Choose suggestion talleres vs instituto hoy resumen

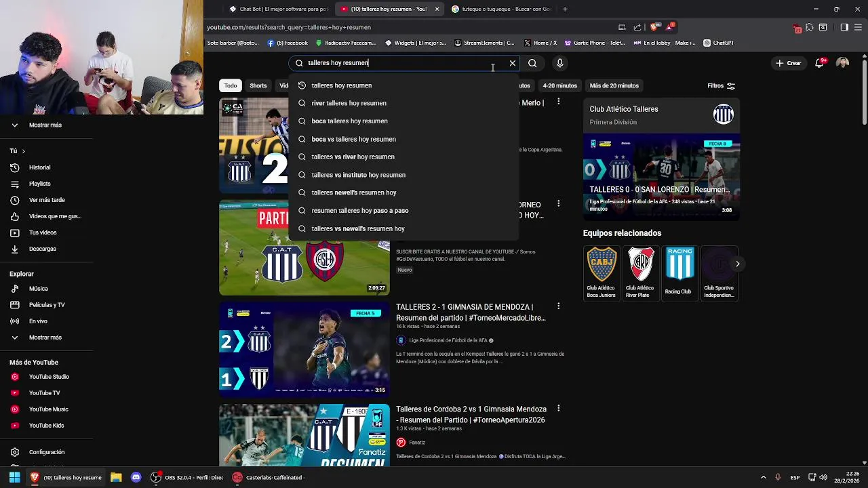(x=403, y=175)
